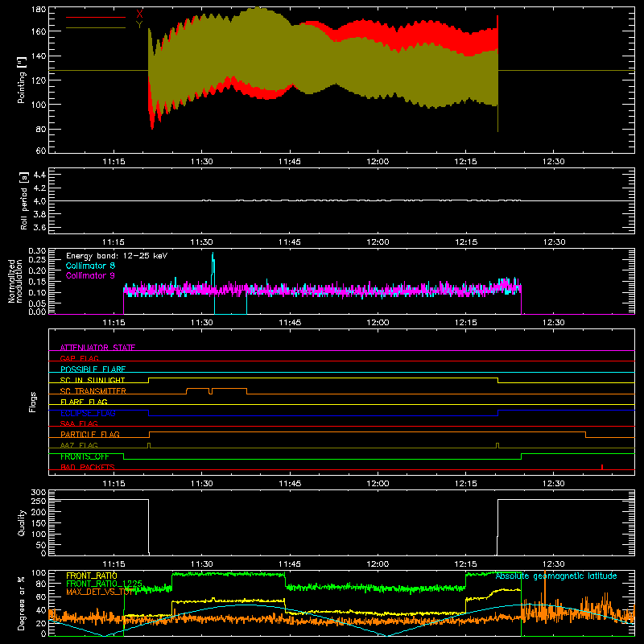The height and width of the screenshot is (644, 644).
Task: Click the 140 tick on Pointing axis
Action: [39, 56]
